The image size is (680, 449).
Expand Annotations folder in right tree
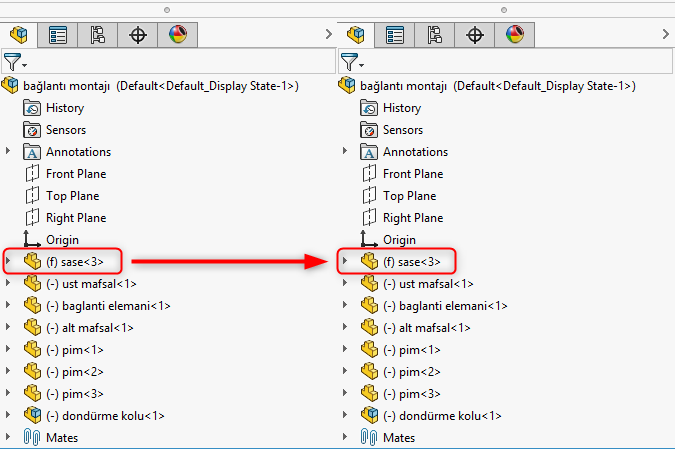pos(345,151)
